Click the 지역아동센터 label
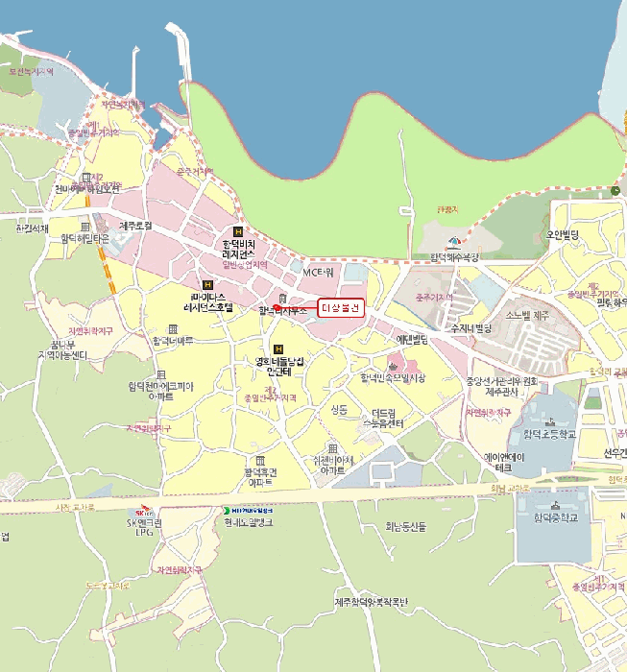 point(62,355)
